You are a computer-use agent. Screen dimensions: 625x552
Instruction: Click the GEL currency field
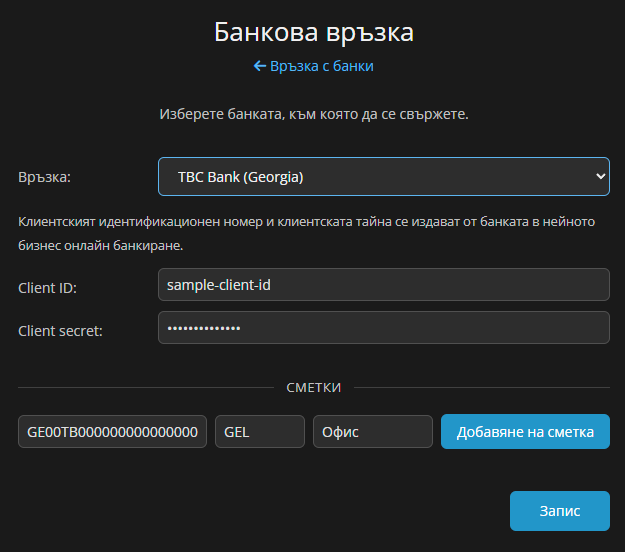260,432
